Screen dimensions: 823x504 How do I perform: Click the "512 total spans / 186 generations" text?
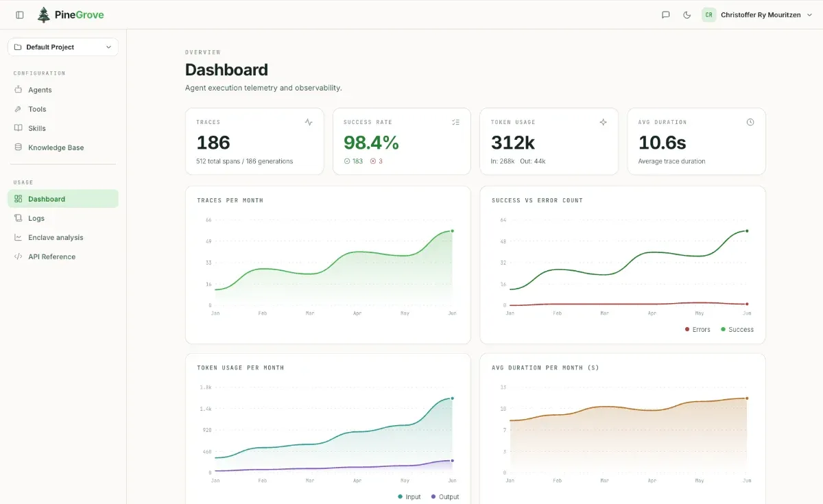245,161
